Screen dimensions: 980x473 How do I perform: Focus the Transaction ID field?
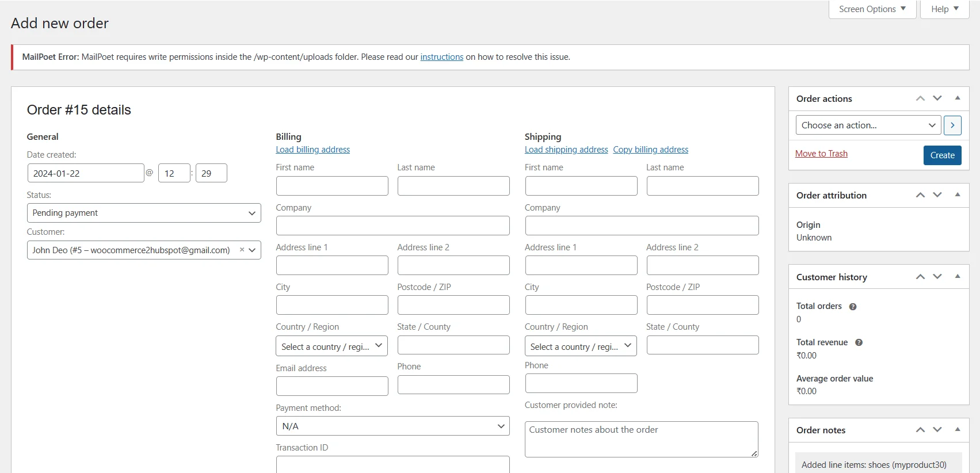click(x=392, y=464)
